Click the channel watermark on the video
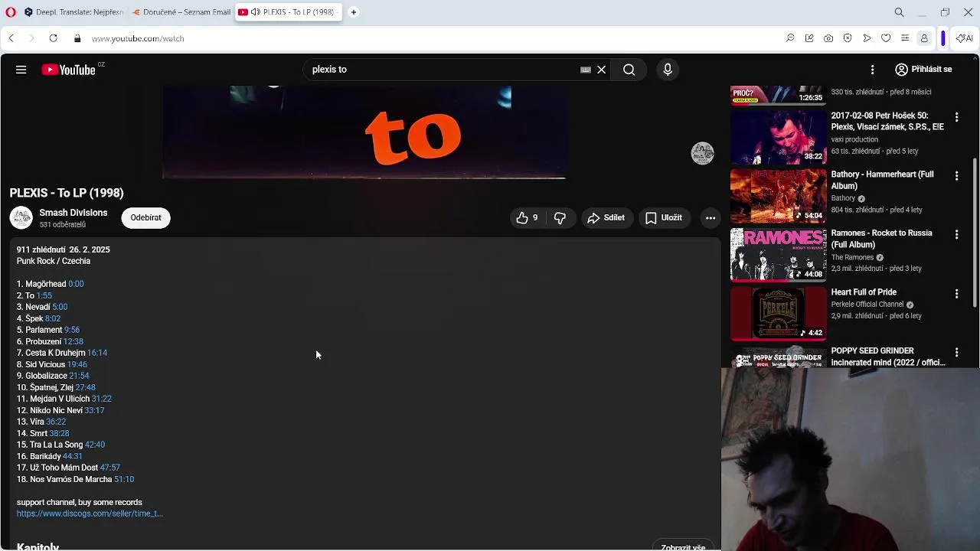980x551 pixels. point(702,153)
